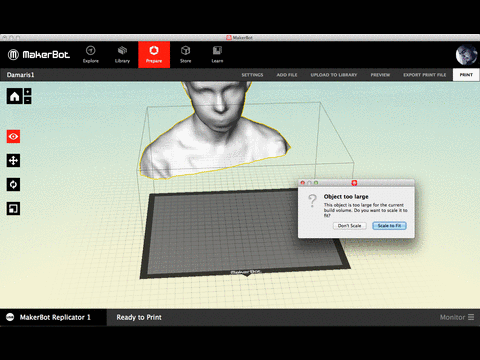Open the Explore section

coord(91,55)
